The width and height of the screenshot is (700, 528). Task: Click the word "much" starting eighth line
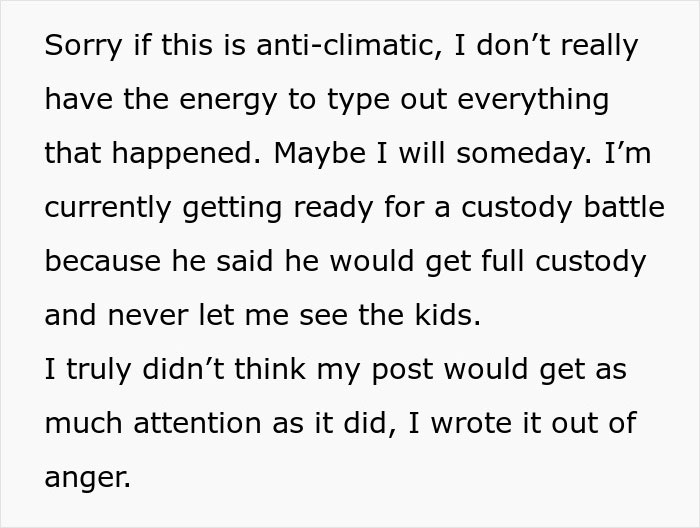click(x=83, y=423)
